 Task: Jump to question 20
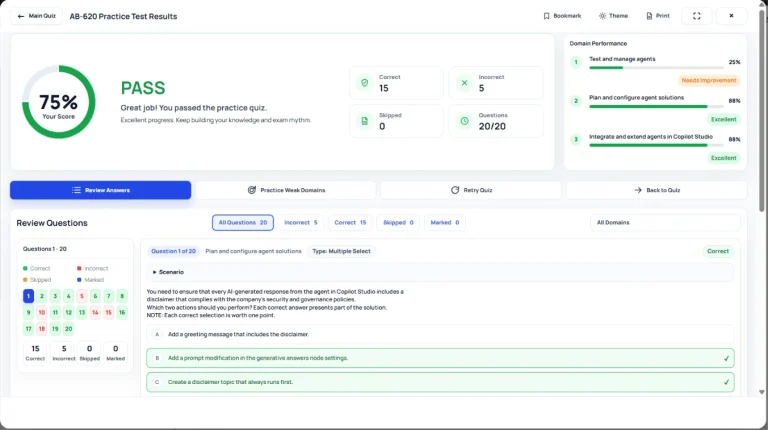69,329
